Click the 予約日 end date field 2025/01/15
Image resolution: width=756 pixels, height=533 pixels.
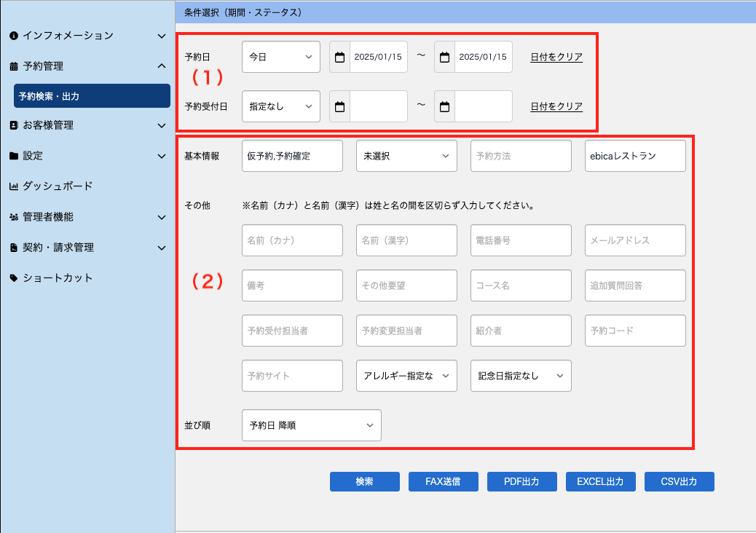click(x=484, y=57)
